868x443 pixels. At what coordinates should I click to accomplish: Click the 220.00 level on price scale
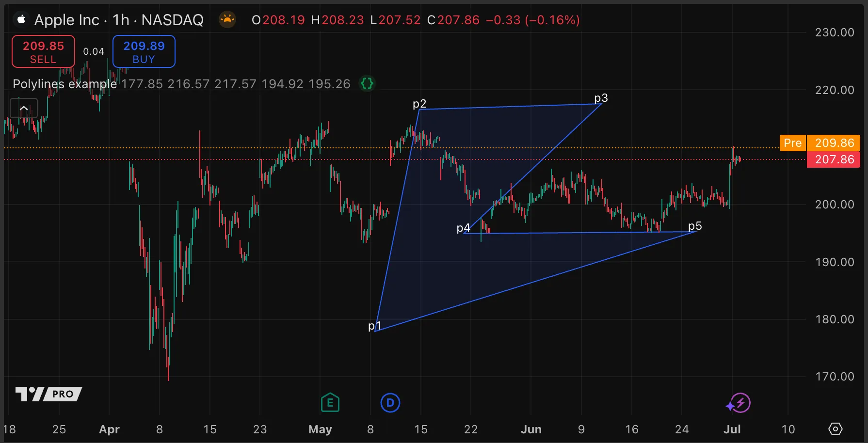tap(834, 90)
